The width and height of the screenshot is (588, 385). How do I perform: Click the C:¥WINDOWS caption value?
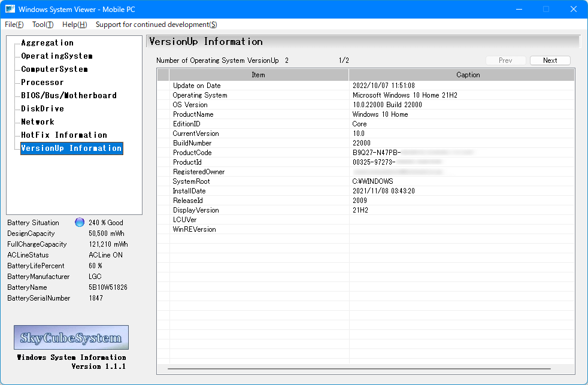pyautogui.click(x=373, y=181)
